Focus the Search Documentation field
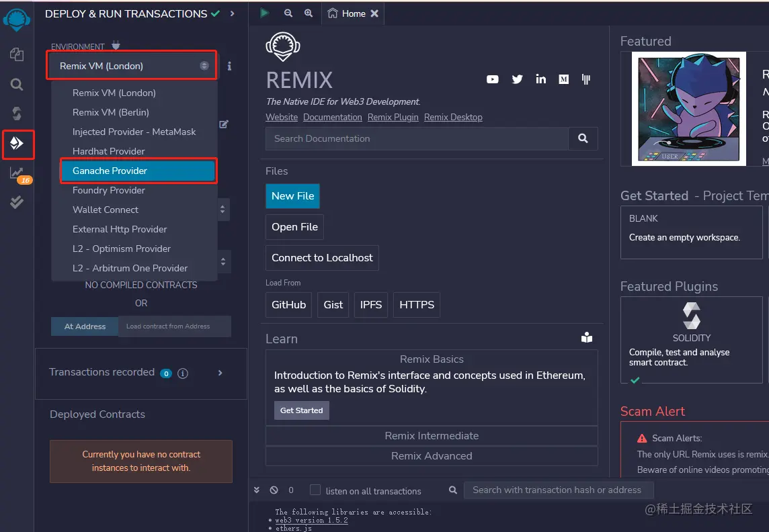Viewport: 769px width, 532px height. click(x=417, y=138)
